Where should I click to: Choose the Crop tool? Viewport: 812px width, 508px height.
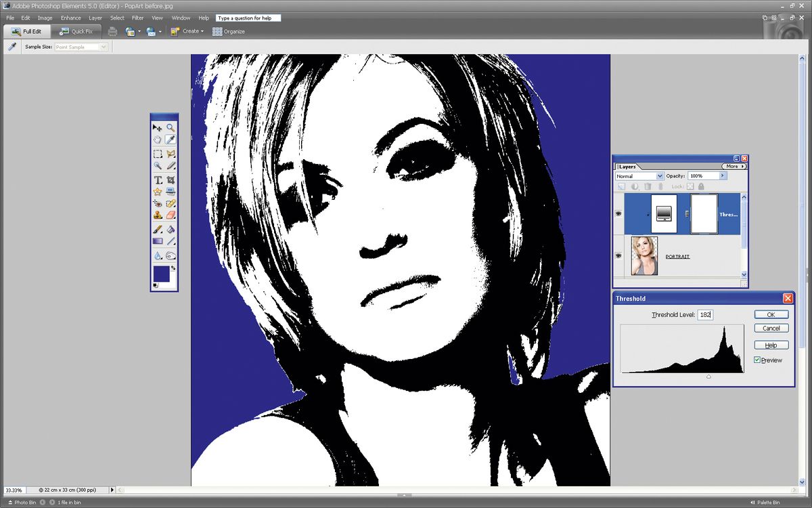[170, 179]
